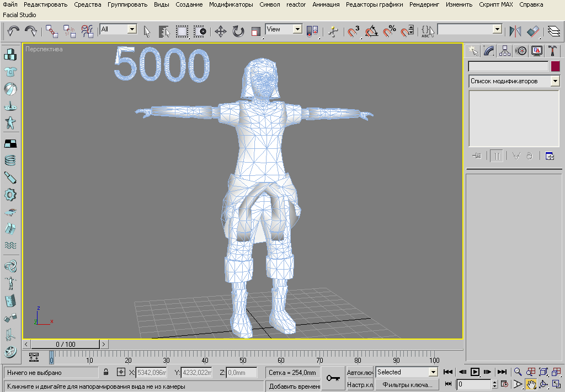Click the Mirror tool icon
Image resolution: width=565 pixels, height=392 pixels.
[515, 31]
